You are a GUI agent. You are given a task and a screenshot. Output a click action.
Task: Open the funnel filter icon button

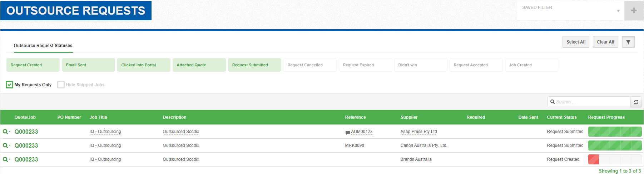(x=628, y=42)
